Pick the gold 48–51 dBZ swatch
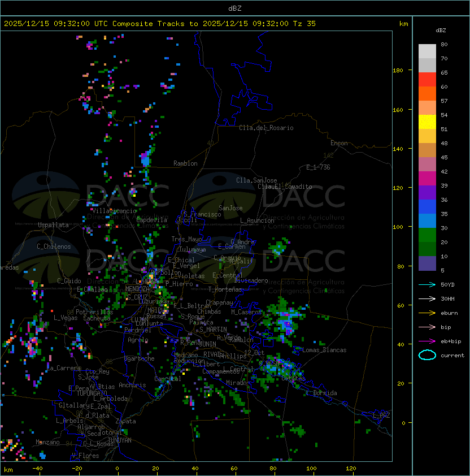Screen dimensions: 470x476 tap(427, 136)
